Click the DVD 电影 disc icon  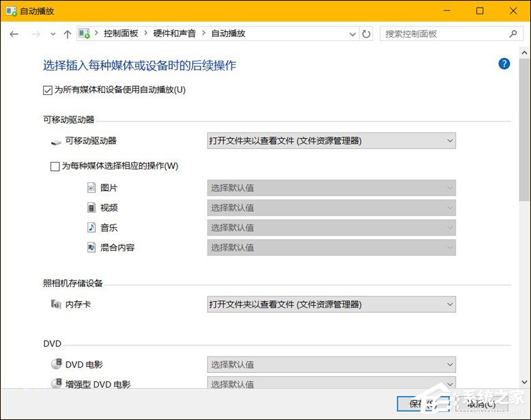coord(55,365)
